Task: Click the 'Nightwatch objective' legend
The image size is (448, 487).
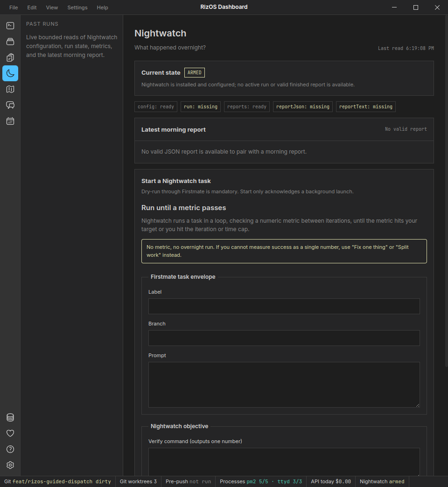Action: [x=180, y=426]
